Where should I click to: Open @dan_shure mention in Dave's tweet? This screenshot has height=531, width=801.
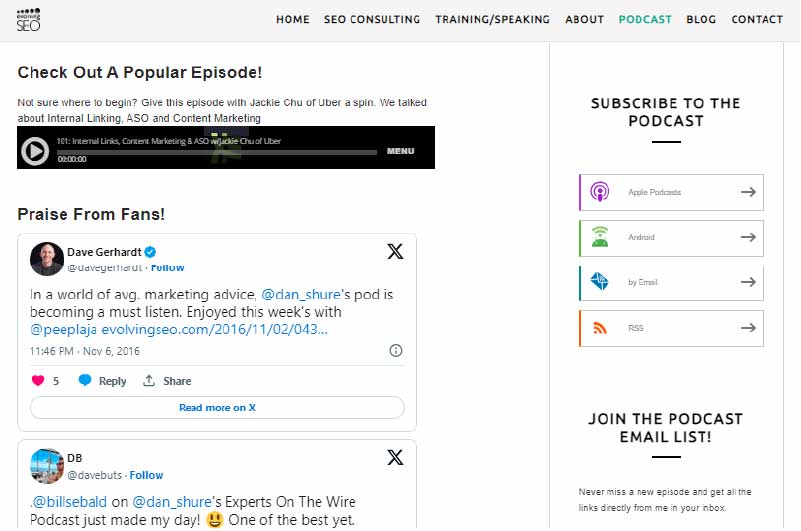[301, 294]
